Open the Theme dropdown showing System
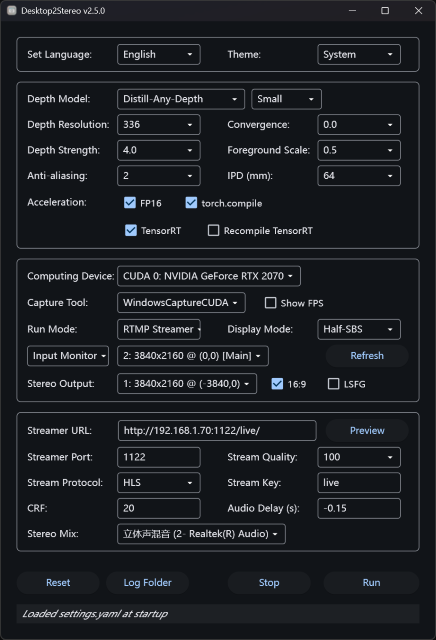 coord(359,55)
